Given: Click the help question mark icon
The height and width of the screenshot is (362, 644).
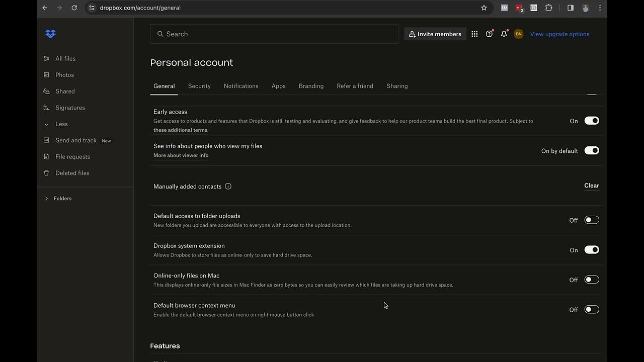Looking at the screenshot, I should pos(489,34).
